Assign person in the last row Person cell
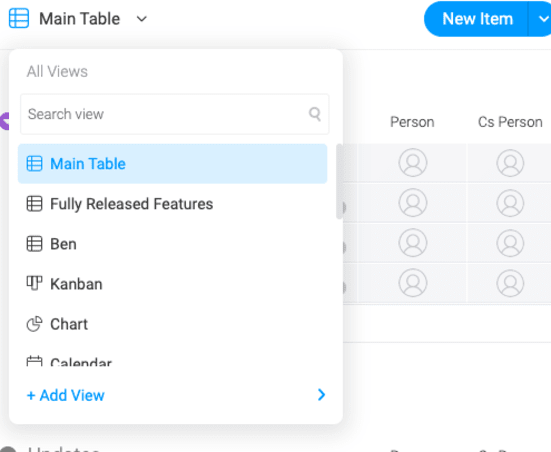Image resolution: width=551 pixels, height=452 pixels. click(x=413, y=283)
